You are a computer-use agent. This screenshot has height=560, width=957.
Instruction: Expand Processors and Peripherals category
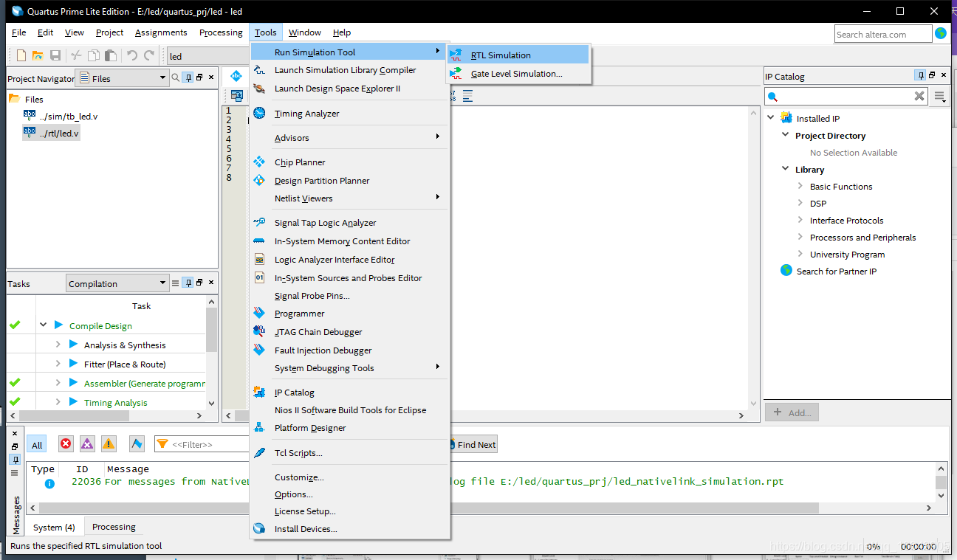click(800, 237)
